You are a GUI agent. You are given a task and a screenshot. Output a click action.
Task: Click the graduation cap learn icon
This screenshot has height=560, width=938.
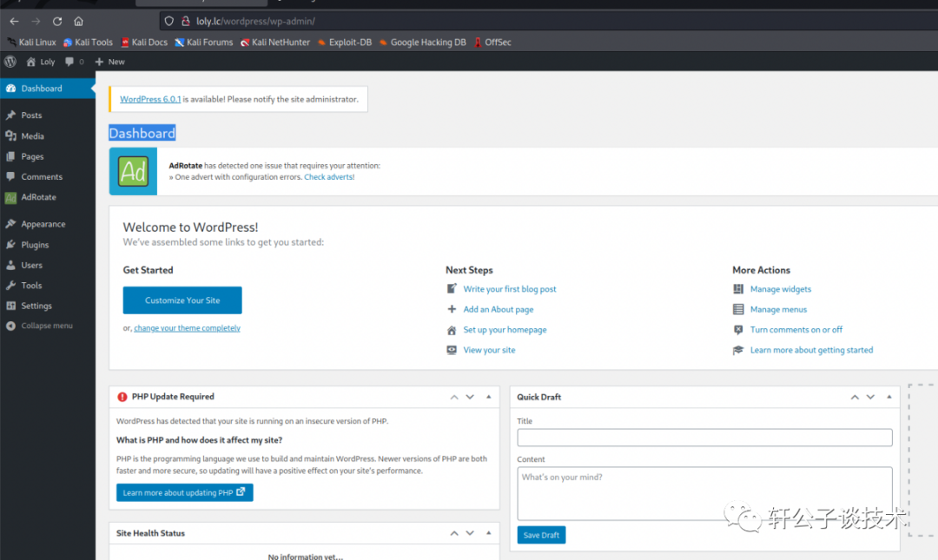[x=738, y=350]
